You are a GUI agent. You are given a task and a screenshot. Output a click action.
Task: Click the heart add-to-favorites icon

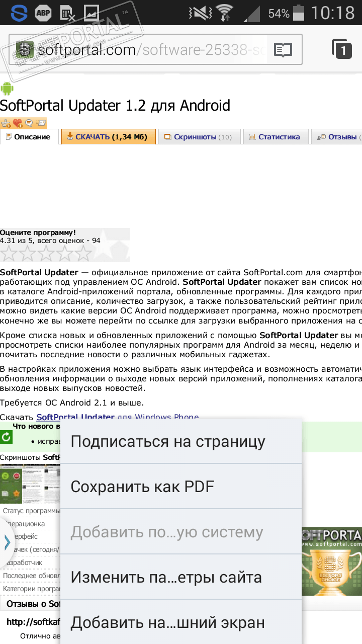coord(18,123)
